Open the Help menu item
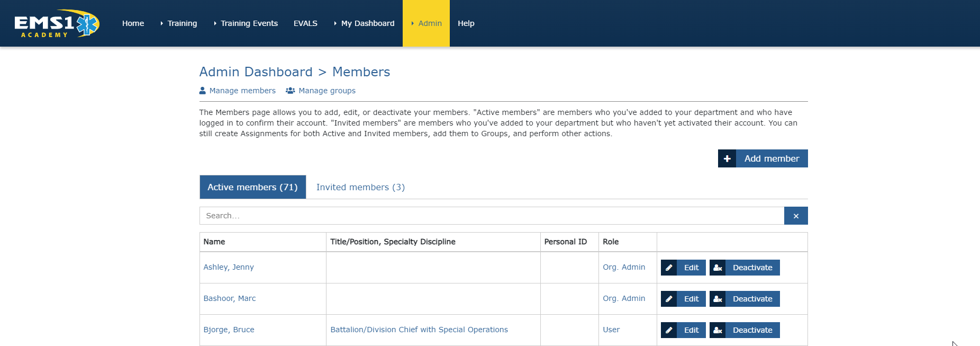 click(466, 23)
